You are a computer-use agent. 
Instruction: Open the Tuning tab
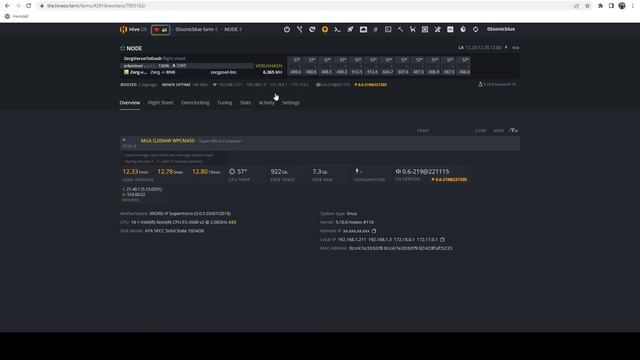(224, 103)
